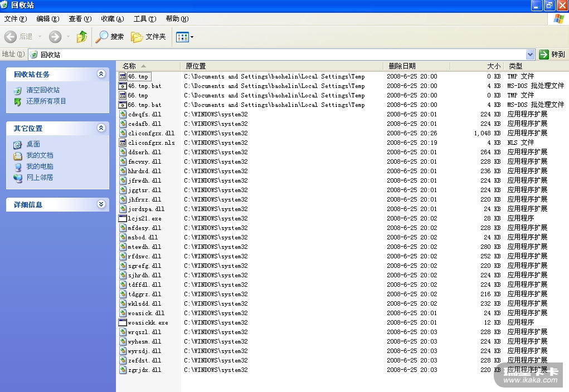Open the Folders (文件夹) pane
Screen dimensions: 569x392
pyautogui.click(x=148, y=37)
